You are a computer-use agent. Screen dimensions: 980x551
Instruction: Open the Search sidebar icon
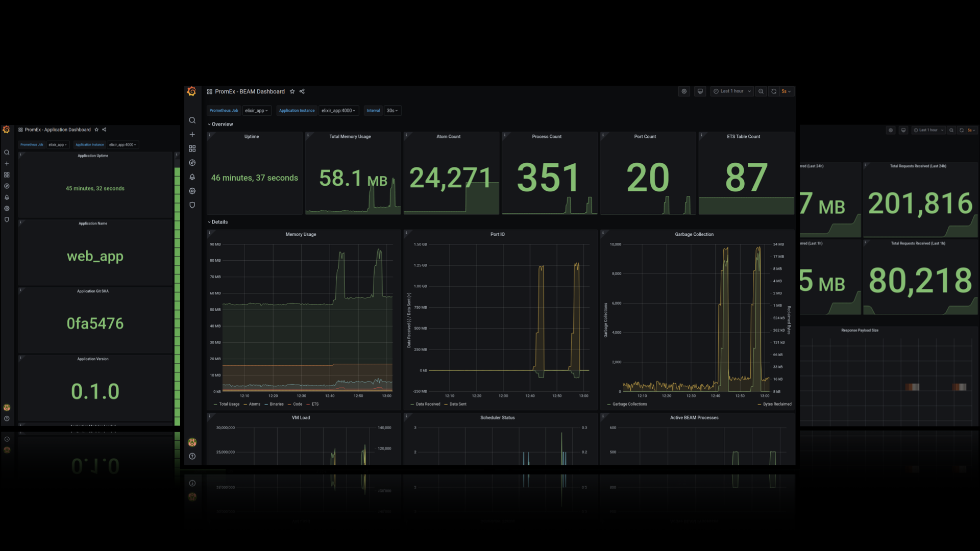(x=192, y=120)
